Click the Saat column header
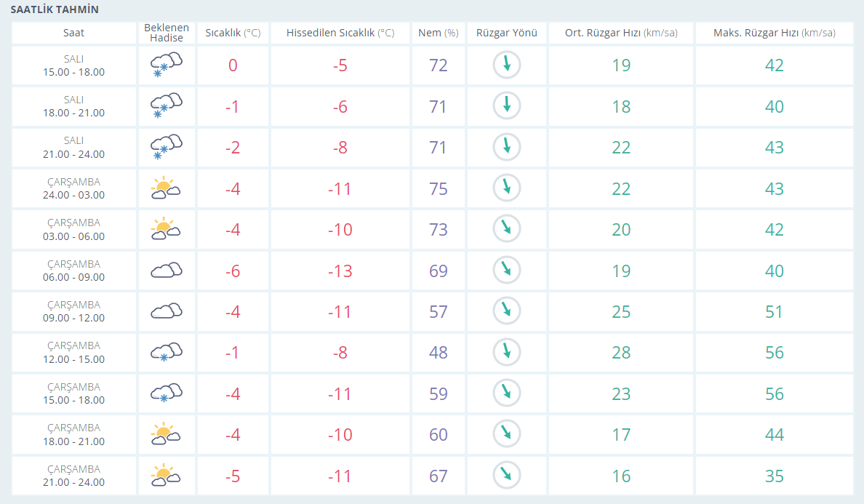Viewport: 864px width, 504px height. coord(73,33)
